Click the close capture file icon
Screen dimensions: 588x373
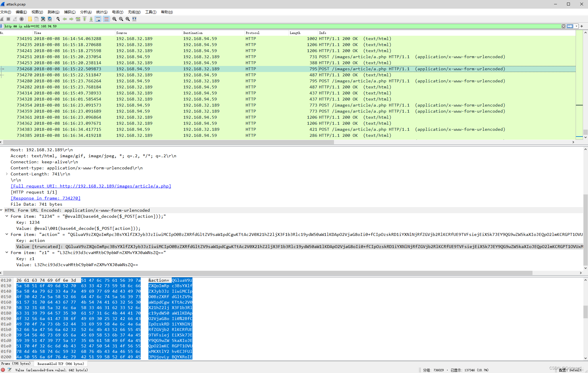43,19
